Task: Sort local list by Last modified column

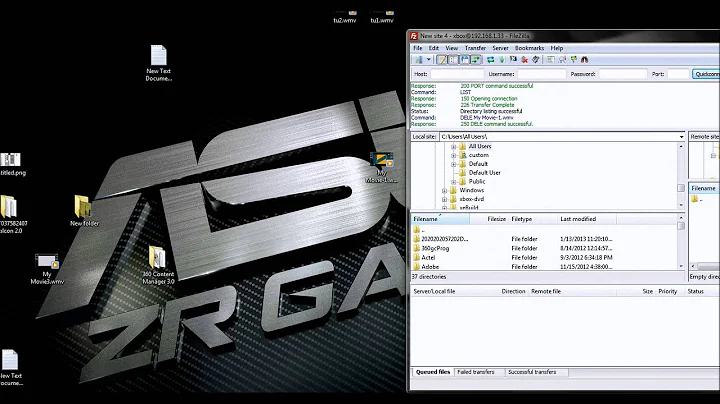Action: 586,219
